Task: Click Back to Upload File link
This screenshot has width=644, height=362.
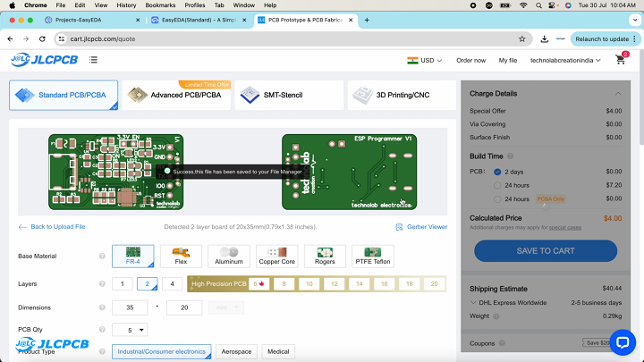Action: 58,226
